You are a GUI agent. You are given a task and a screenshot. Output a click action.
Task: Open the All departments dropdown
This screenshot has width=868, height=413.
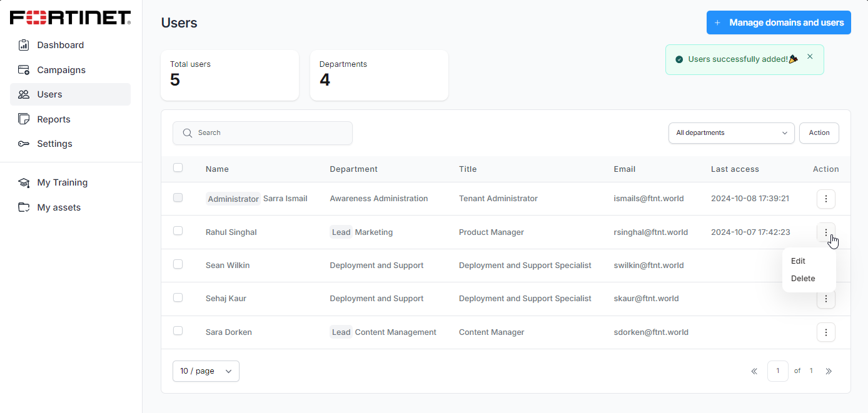[732, 133]
